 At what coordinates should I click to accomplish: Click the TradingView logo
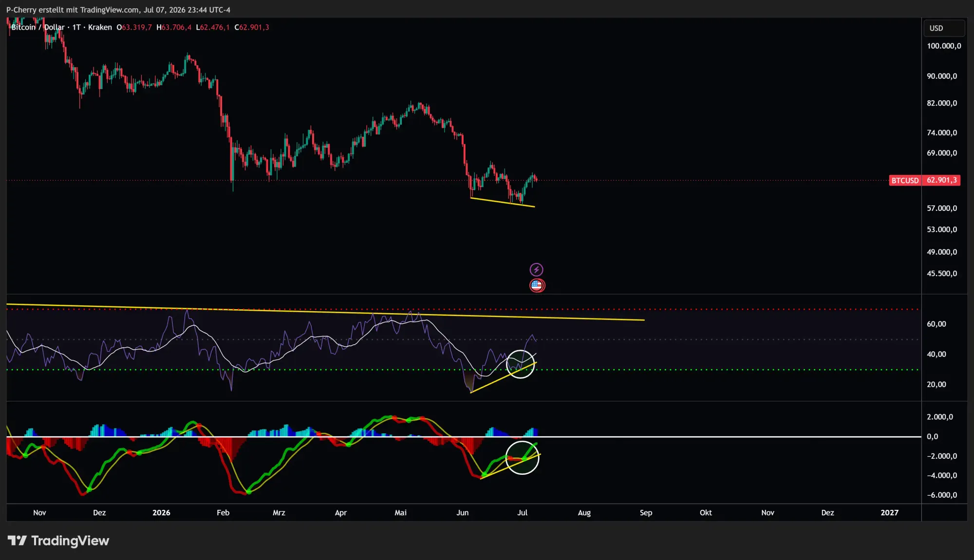[x=58, y=541]
